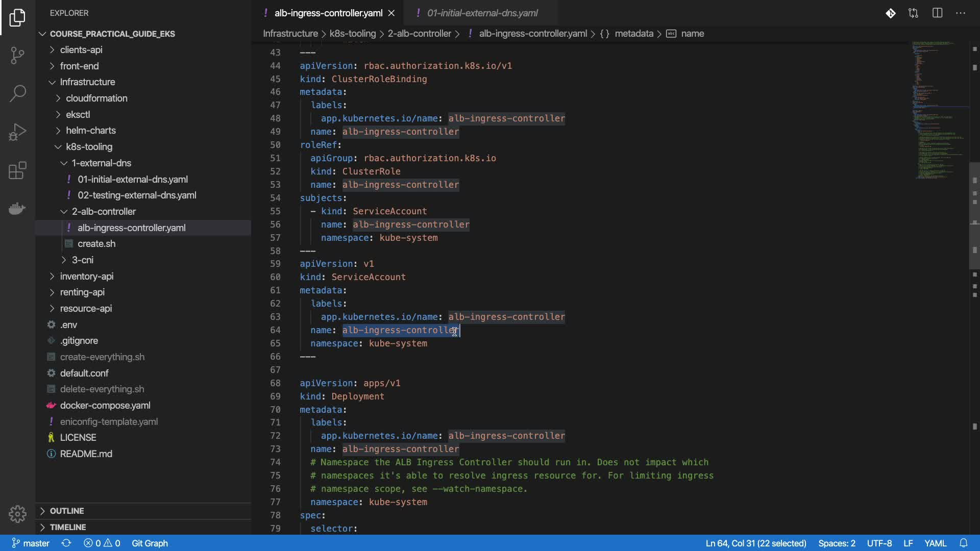Open the Run and Debug view
The image size is (980, 551).
pyautogui.click(x=17, y=132)
